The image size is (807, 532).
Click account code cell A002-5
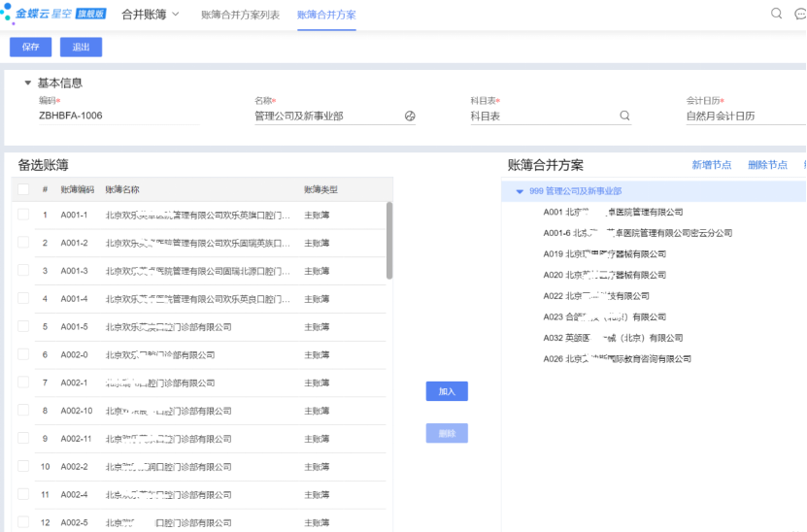coord(74,522)
